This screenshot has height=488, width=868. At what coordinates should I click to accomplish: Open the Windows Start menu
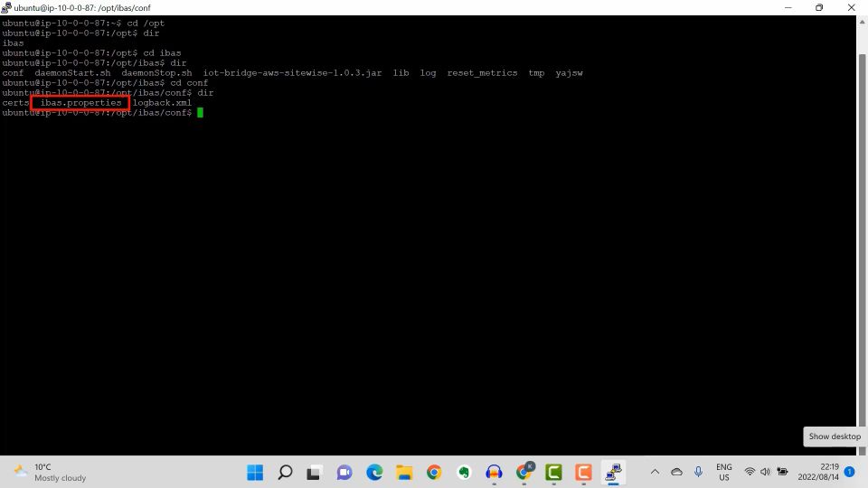(255, 472)
